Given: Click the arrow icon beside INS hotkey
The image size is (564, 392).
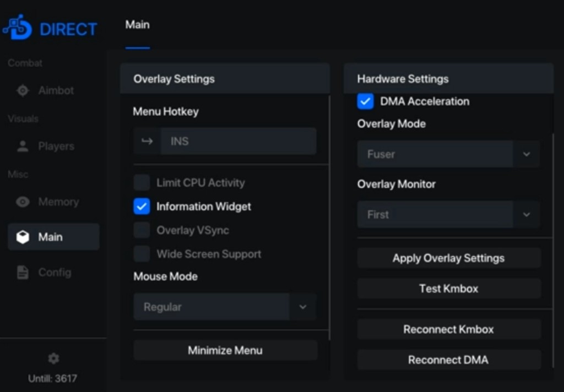Looking at the screenshot, I should (147, 141).
